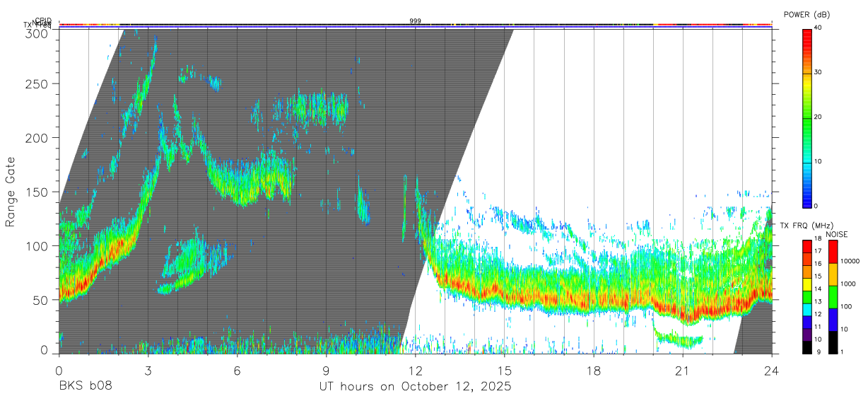Click the Range Gate tick label '200'
The height and width of the screenshot is (401, 868).
(37, 138)
